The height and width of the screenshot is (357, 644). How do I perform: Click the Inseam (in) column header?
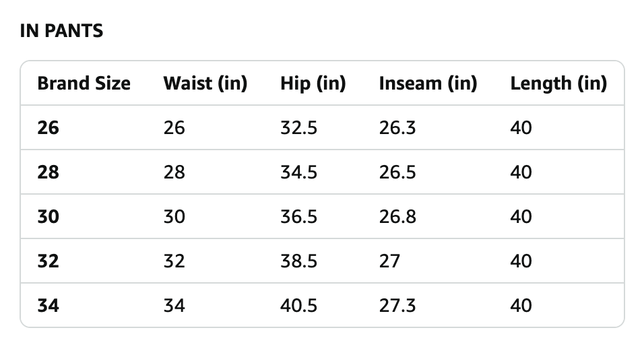click(428, 84)
